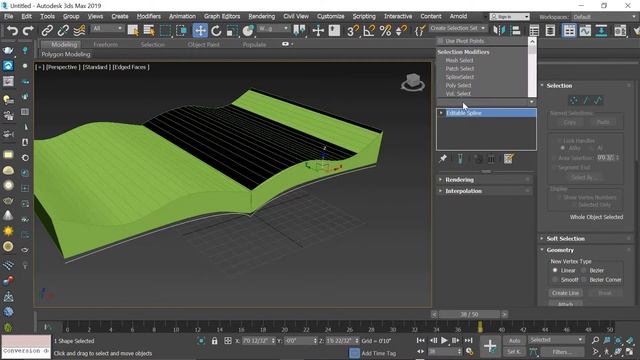Select the Unlink Selection tool
Viewport: 640px width, 360px height.
point(63,31)
